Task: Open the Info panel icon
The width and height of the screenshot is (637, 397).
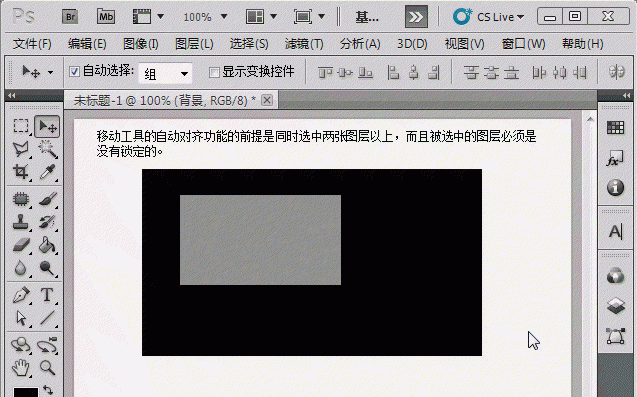Action: 615,188
